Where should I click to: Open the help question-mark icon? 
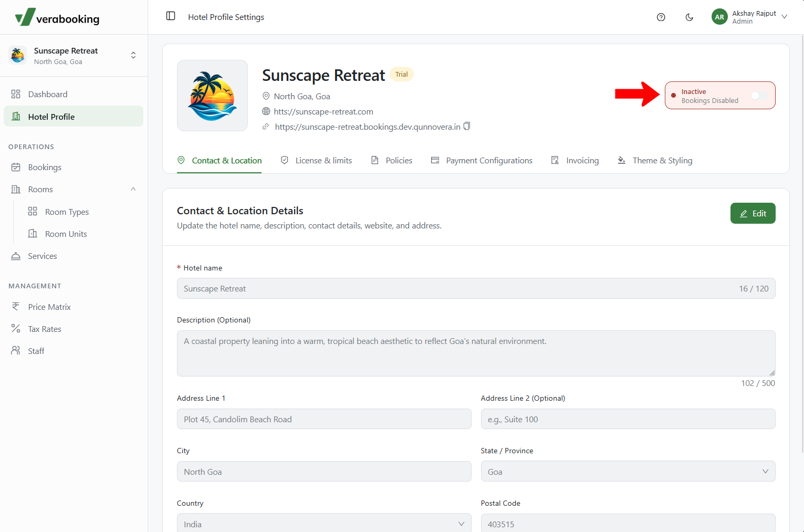pos(661,17)
